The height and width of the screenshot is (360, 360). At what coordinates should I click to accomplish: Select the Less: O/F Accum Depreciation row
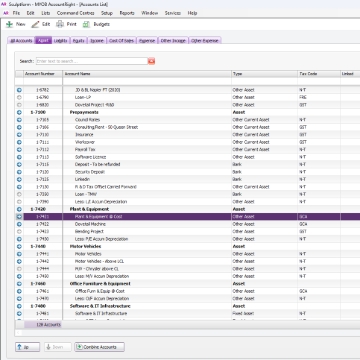coord(188,299)
